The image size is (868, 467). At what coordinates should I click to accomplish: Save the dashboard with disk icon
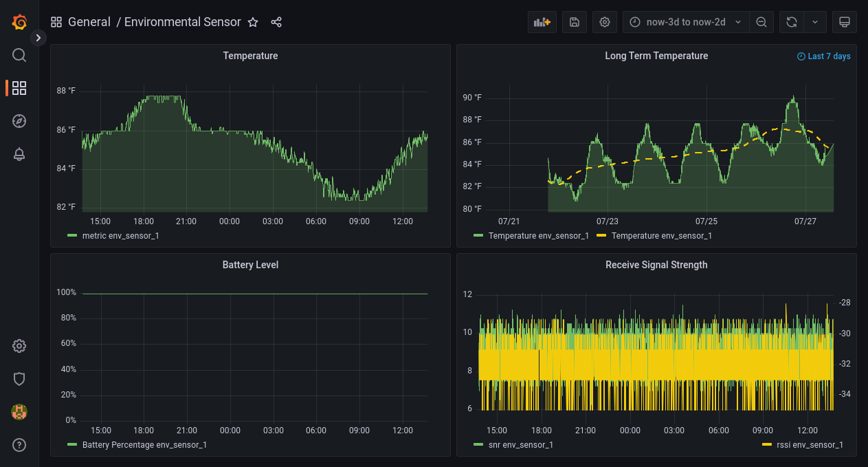575,22
